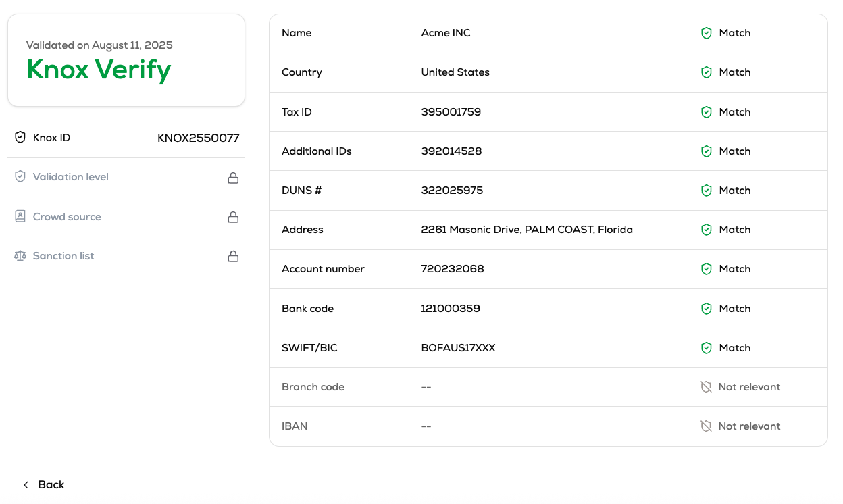The height and width of the screenshot is (504, 843).
Task: Click the Validation level shield icon
Action: [20, 177]
